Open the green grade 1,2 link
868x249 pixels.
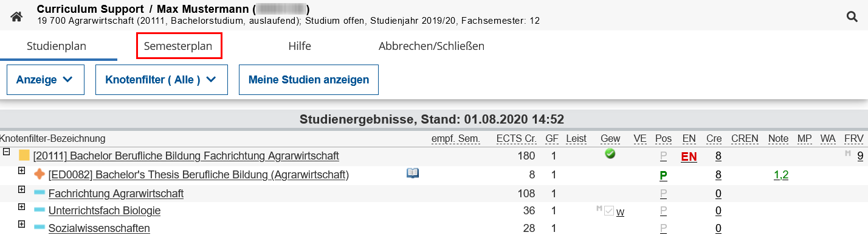click(781, 175)
